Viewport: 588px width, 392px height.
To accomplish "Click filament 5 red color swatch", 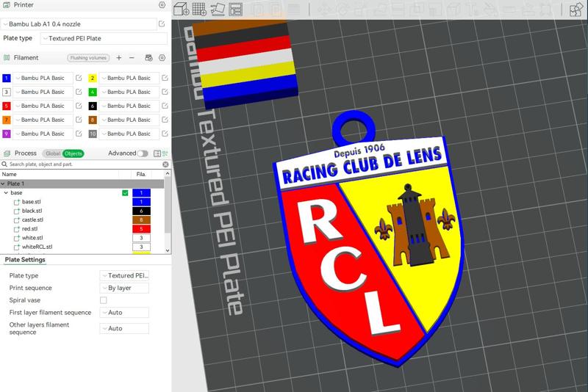I will coord(7,106).
